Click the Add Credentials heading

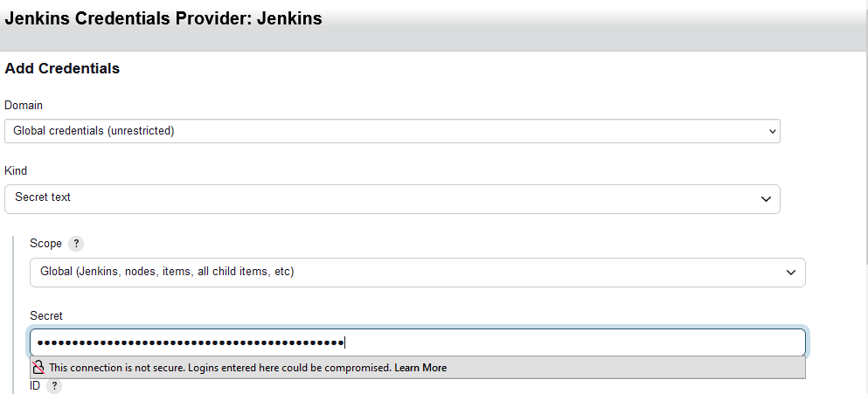62,68
